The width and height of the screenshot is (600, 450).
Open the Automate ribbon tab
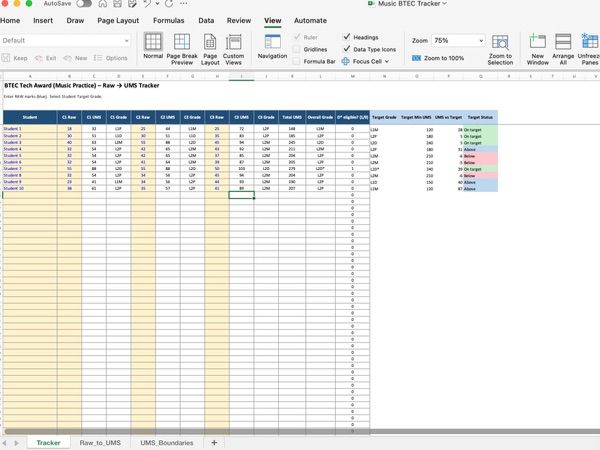coord(310,21)
